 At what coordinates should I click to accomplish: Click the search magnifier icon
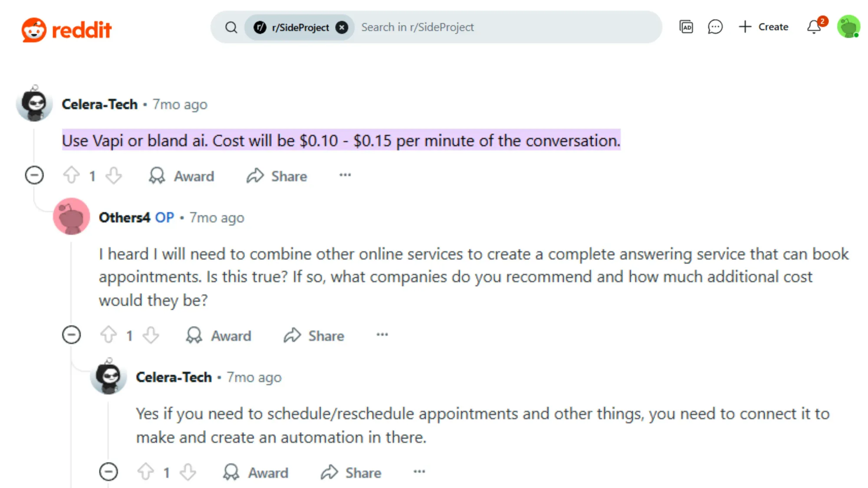(x=231, y=27)
